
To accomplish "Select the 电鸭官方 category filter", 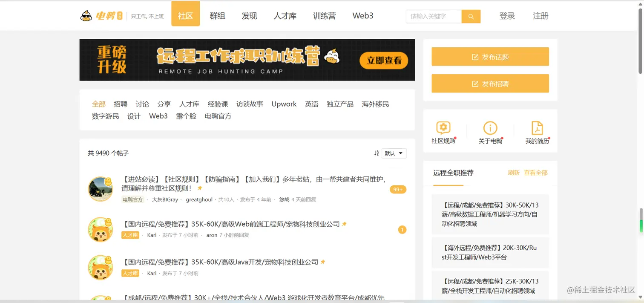I will [218, 116].
